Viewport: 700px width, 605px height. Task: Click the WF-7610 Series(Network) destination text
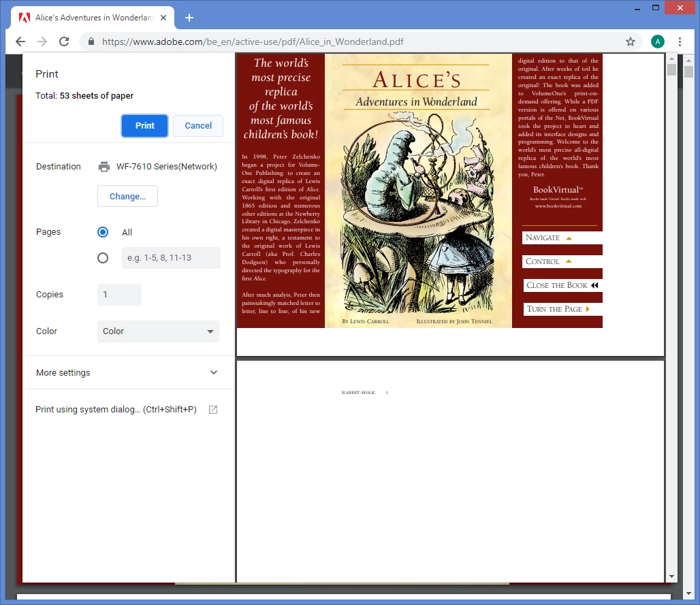(x=167, y=167)
